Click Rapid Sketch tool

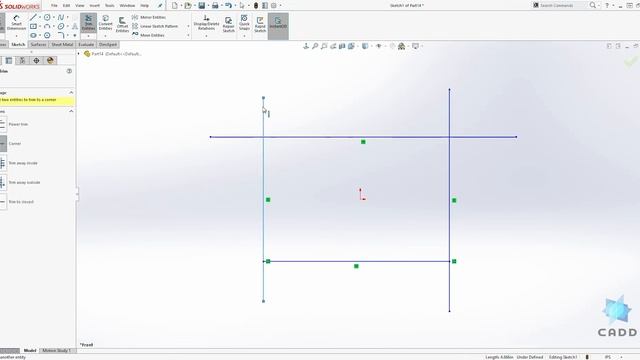(x=260, y=24)
